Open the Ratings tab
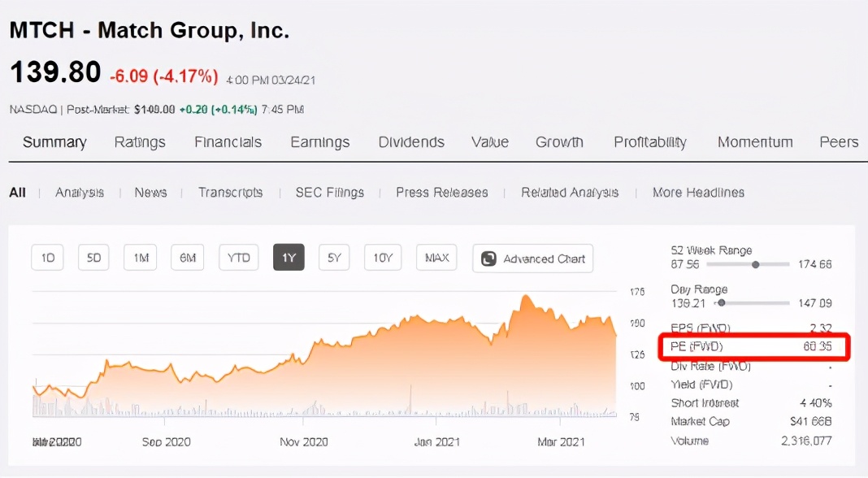 tap(140, 142)
